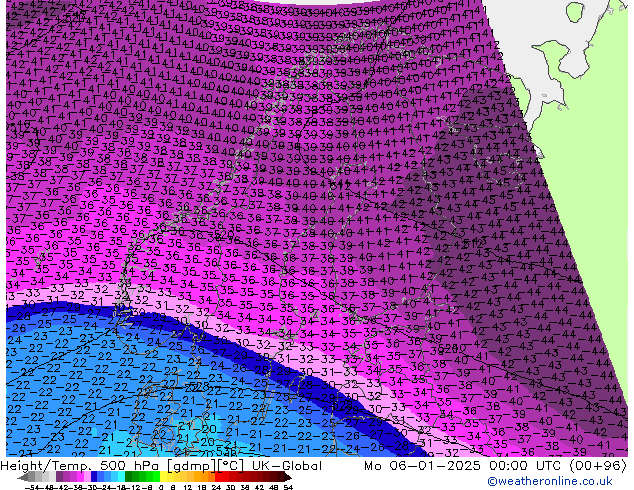Click the '54' label on the colour scale
This screenshot has height=490, width=634.
pyautogui.click(x=288, y=488)
